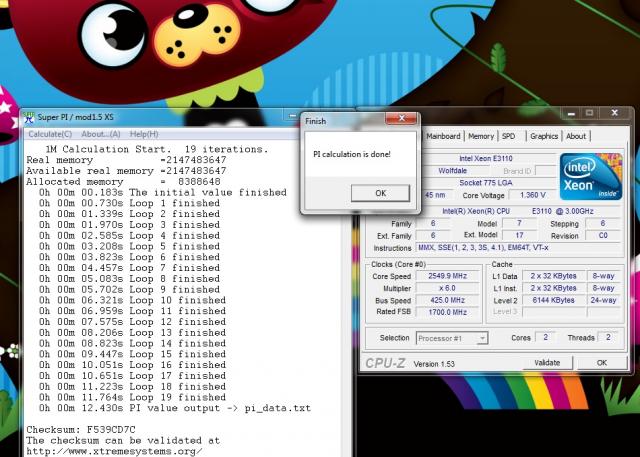The height and width of the screenshot is (457, 640).
Task: Click the L1 Data 2 x 32 KBytes value
Action: 553,276
